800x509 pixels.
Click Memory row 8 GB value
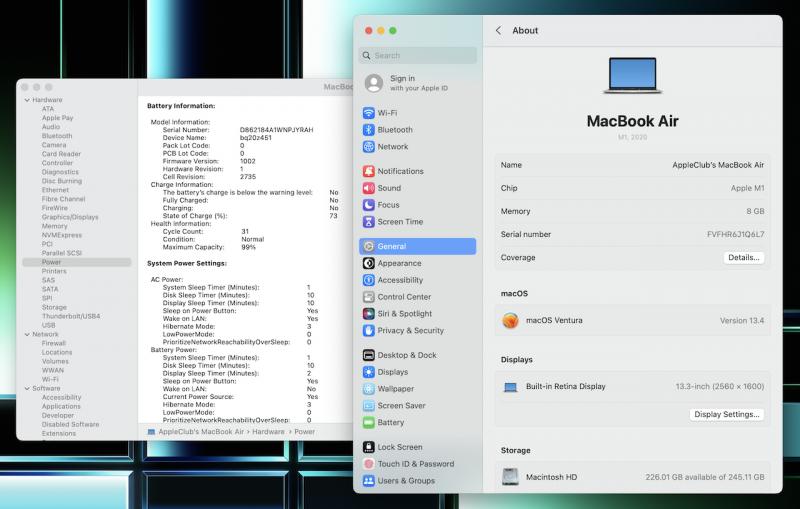(755, 211)
